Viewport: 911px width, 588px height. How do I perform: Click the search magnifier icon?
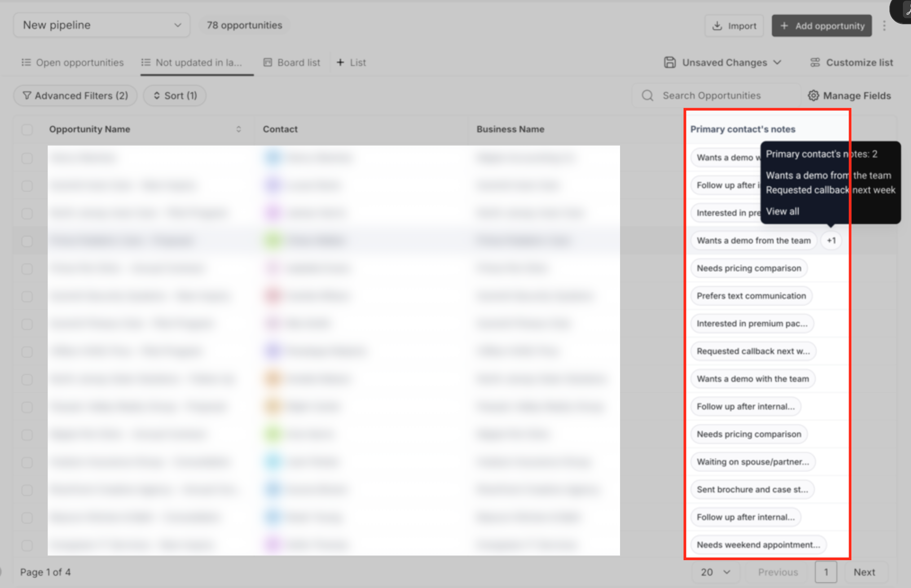point(647,96)
